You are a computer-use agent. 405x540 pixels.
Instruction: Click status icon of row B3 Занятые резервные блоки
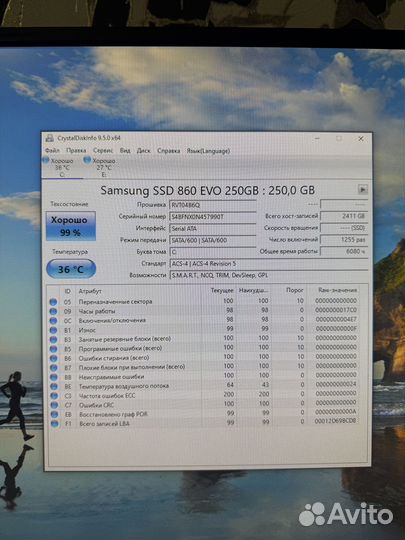(x=53, y=339)
